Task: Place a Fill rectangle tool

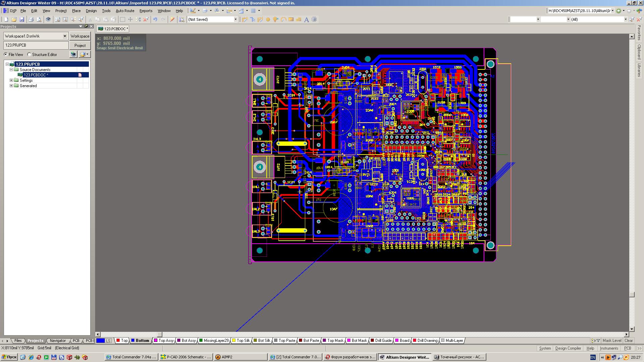Action: pos(291,19)
